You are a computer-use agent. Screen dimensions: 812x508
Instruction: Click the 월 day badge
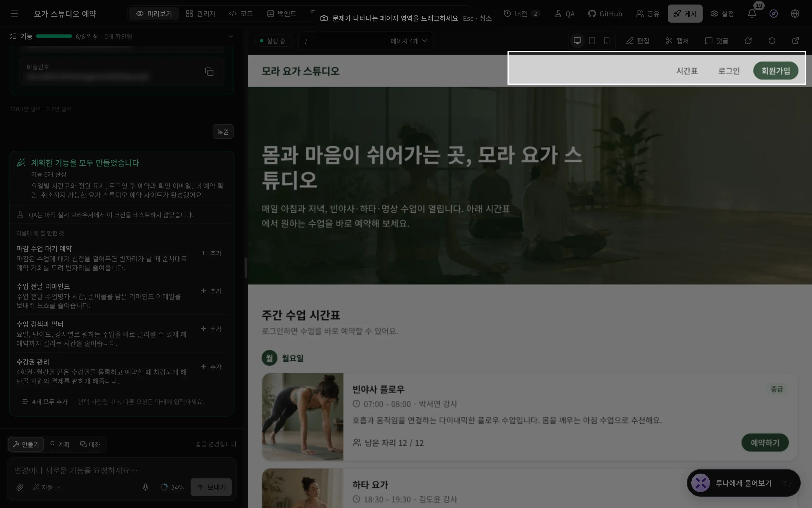point(270,358)
